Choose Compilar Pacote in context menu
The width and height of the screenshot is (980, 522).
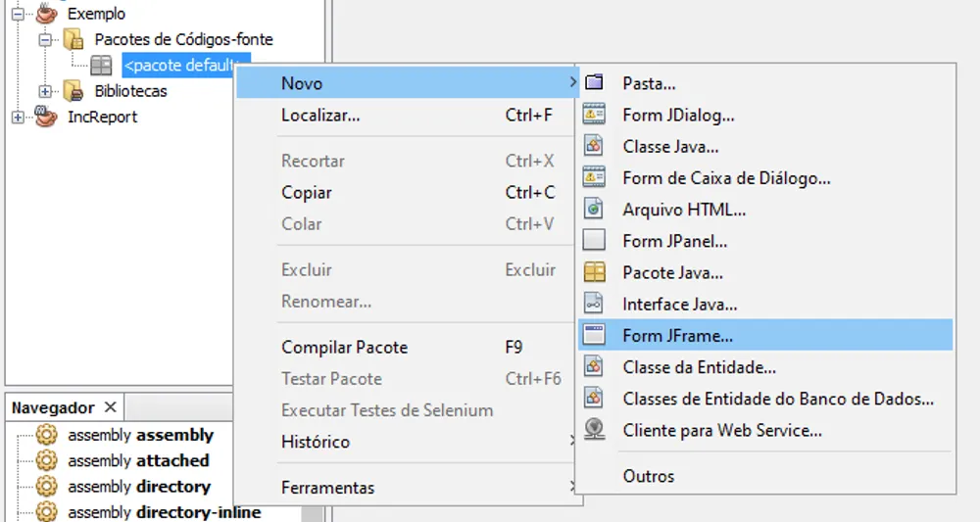click(x=344, y=347)
